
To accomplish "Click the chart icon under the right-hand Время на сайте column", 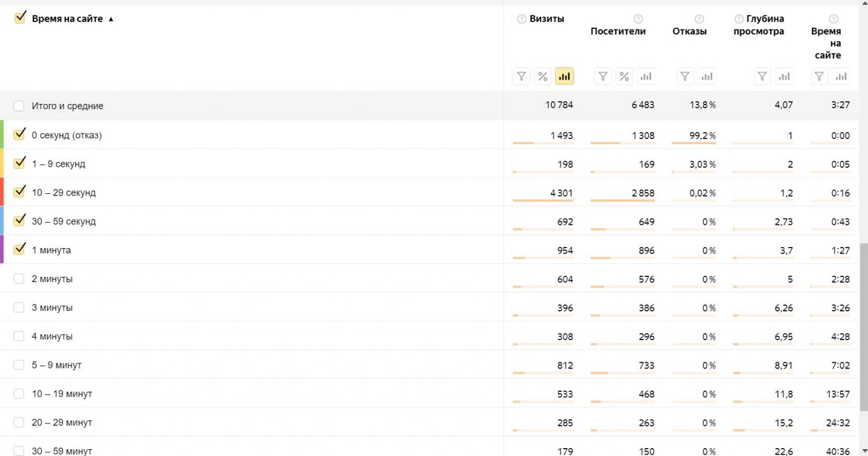I will click(841, 76).
